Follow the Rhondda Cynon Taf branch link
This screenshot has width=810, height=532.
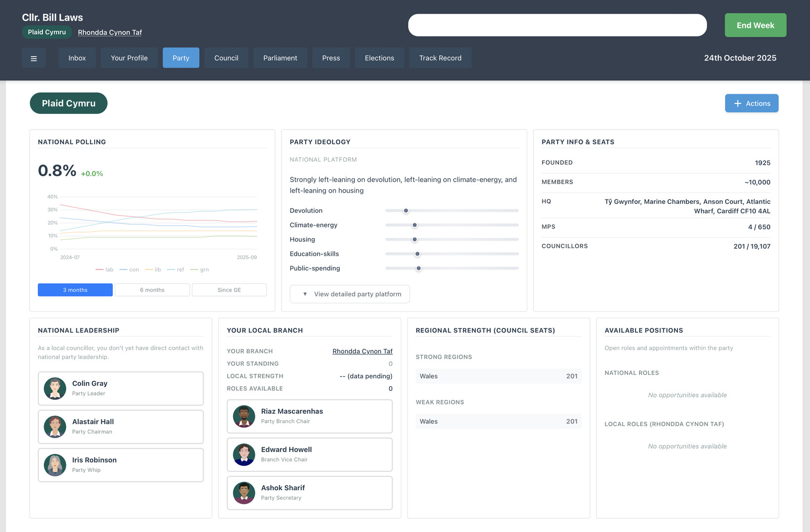(362, 351)
